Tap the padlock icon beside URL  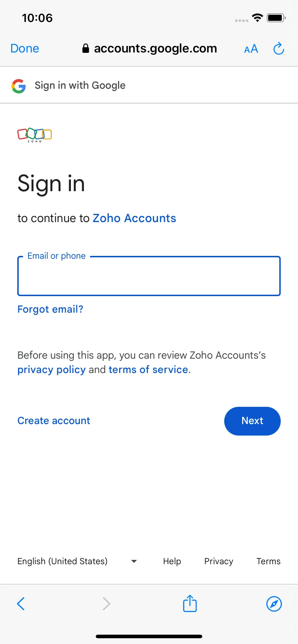pyautogui.click(x=86, y=49)
